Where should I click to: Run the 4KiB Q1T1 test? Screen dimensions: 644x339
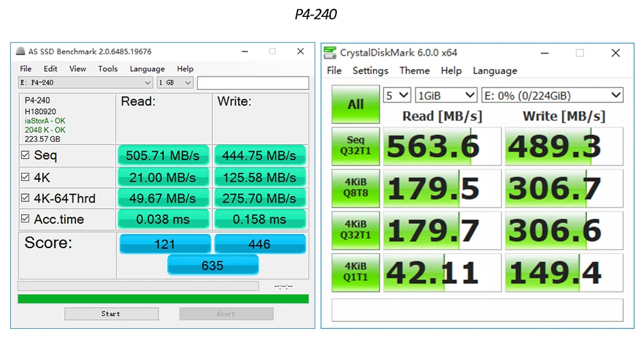356,273
